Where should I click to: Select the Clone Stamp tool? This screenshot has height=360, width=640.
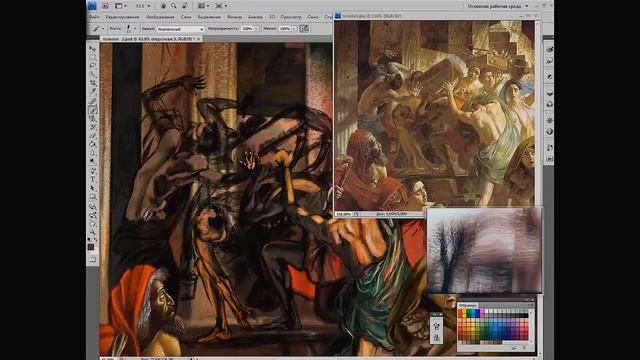click(x=93, y=118)
